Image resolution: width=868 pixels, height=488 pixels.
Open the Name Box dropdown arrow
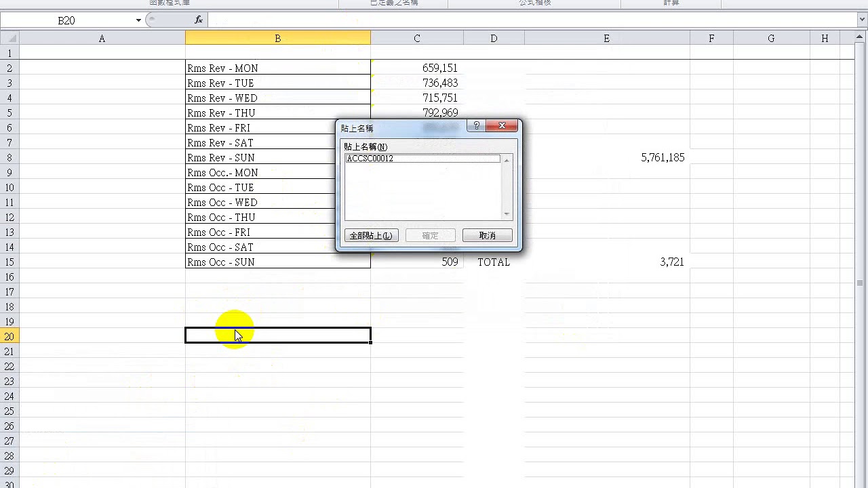138,20
